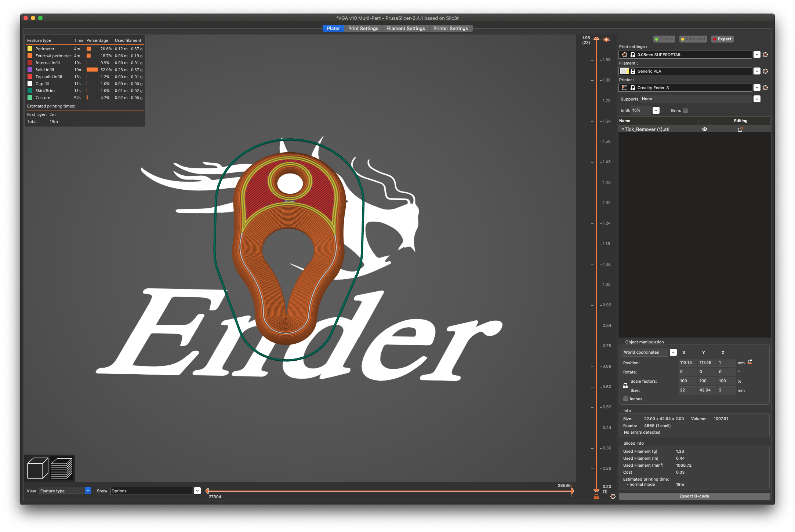This screenshot has width=795, height=532.
Task: Click the gear icon inside the 0.08mm SUPERDETAIL field
Action: click(x=625, y=55)
